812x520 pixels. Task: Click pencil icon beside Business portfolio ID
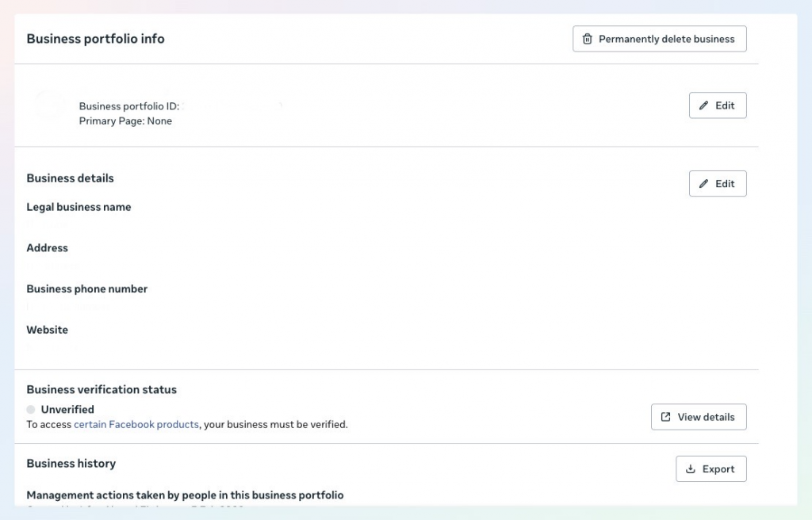click(704, 105)
